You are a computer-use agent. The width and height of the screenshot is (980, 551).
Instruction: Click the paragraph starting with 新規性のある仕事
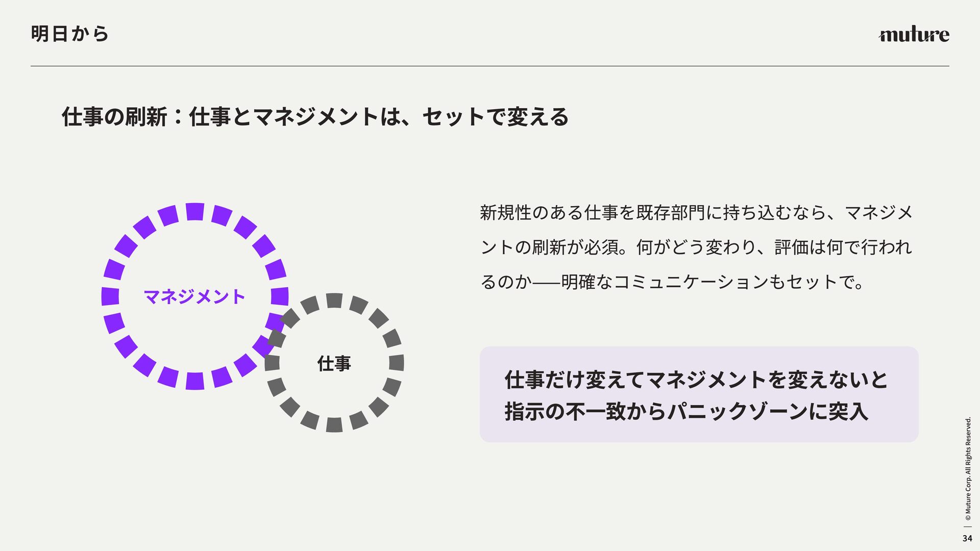(x=696, y=247)
